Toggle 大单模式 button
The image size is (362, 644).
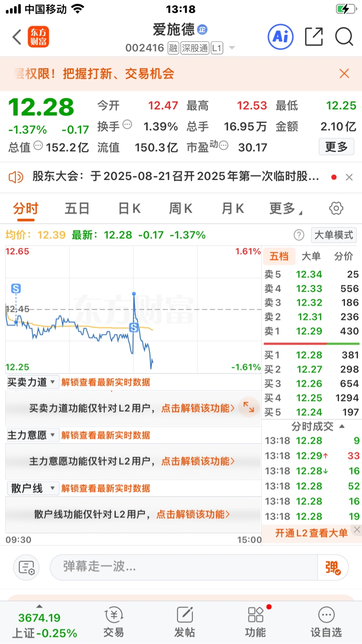coord(334,235)
